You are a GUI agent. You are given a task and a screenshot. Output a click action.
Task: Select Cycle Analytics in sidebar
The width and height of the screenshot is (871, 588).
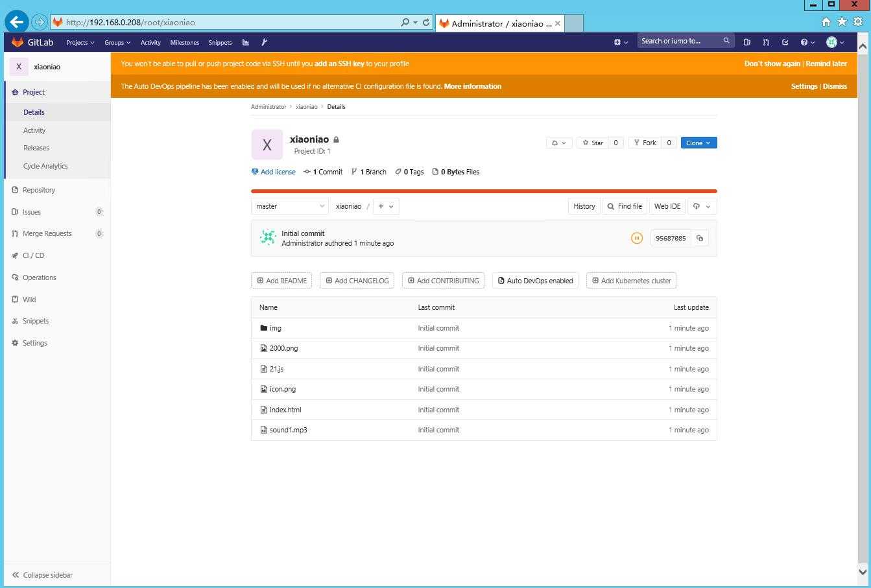tap(45, 166)
